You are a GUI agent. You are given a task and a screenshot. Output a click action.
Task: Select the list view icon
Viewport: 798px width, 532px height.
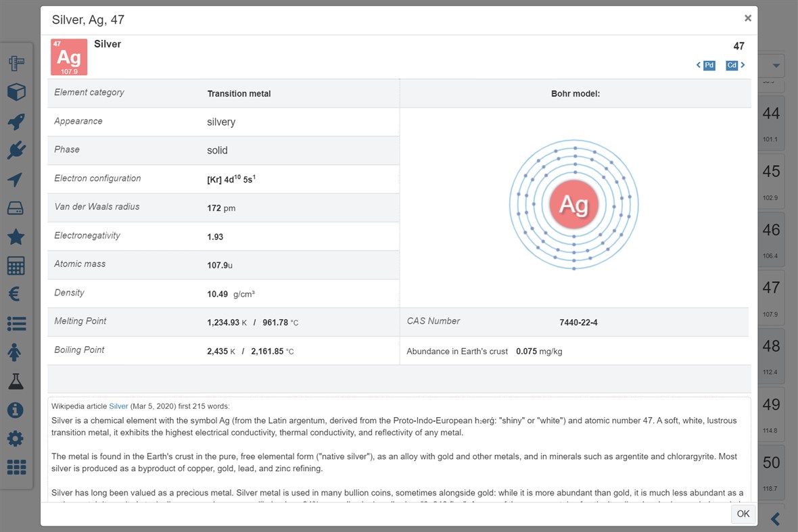pyautogui.click(x=17, y=323)
